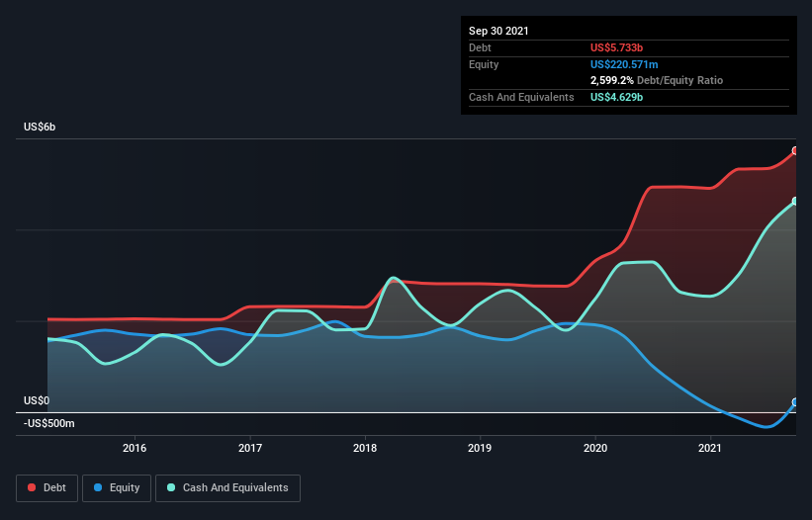
Task: Click the US$0 axis label
Action: point(37,401)
